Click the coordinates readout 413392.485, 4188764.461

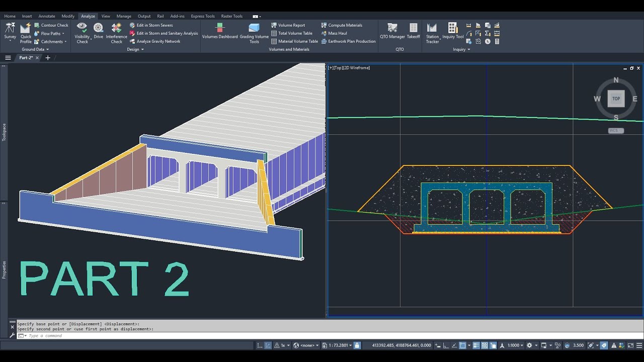click(x=401, y=345)
